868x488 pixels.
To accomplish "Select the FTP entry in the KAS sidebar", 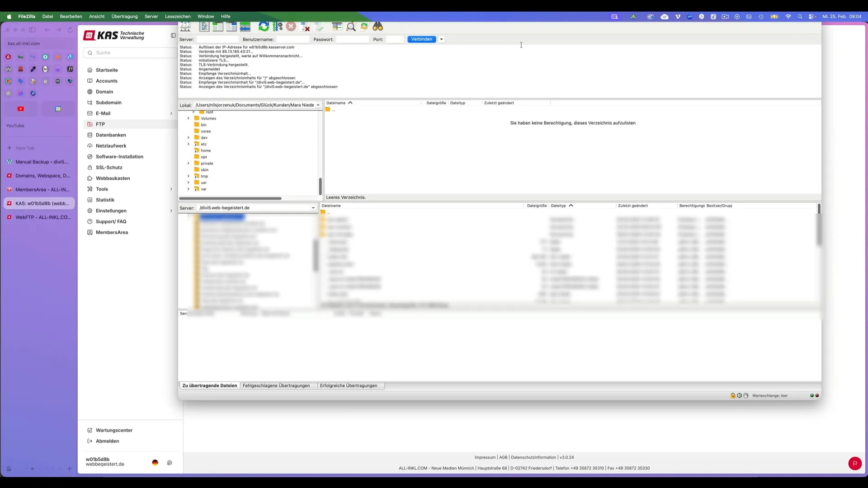I will [x=100, y=124].
